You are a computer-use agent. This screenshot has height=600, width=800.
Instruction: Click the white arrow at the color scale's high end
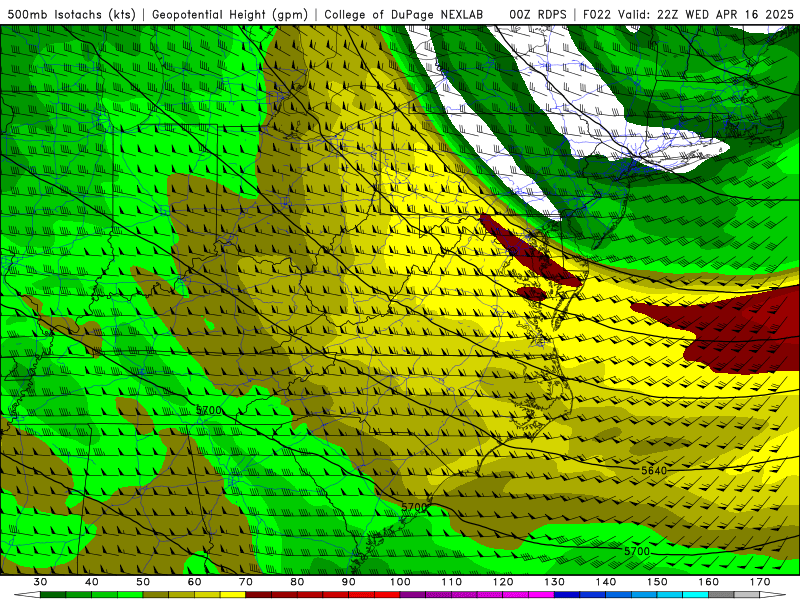tap(772, 595)
